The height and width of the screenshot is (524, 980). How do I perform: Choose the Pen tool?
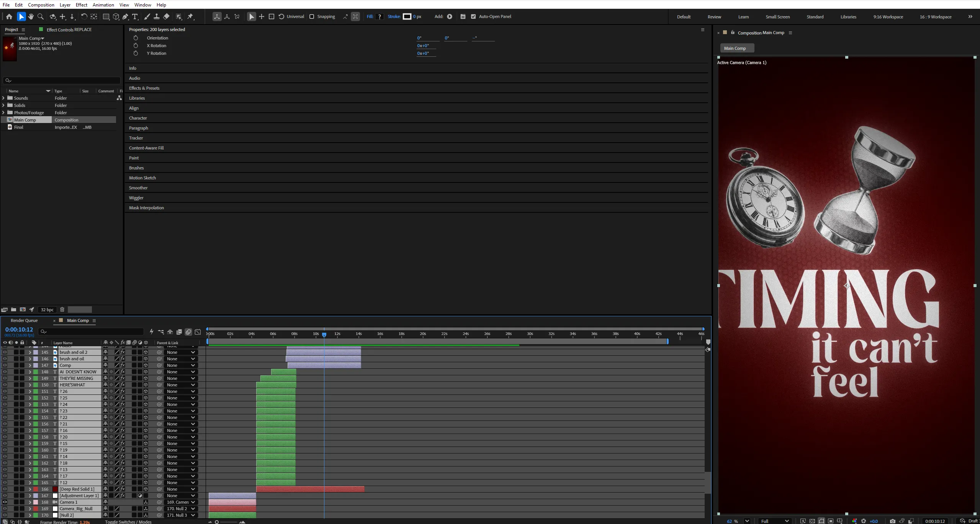click(125, 16)
